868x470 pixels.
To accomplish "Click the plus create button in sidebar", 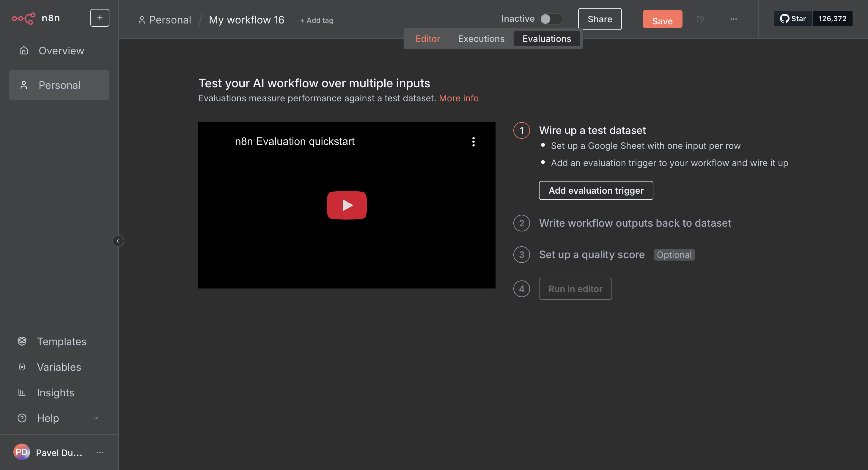I will [100, 18].
